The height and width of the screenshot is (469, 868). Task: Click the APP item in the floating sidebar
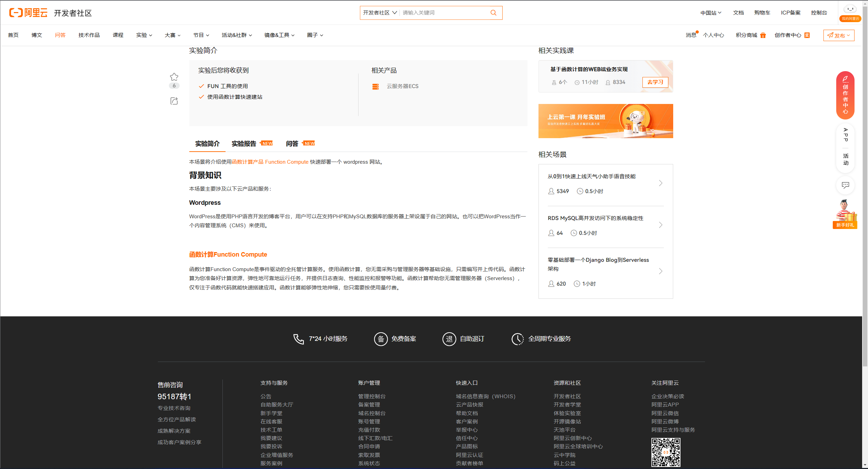tap(846, 135)
